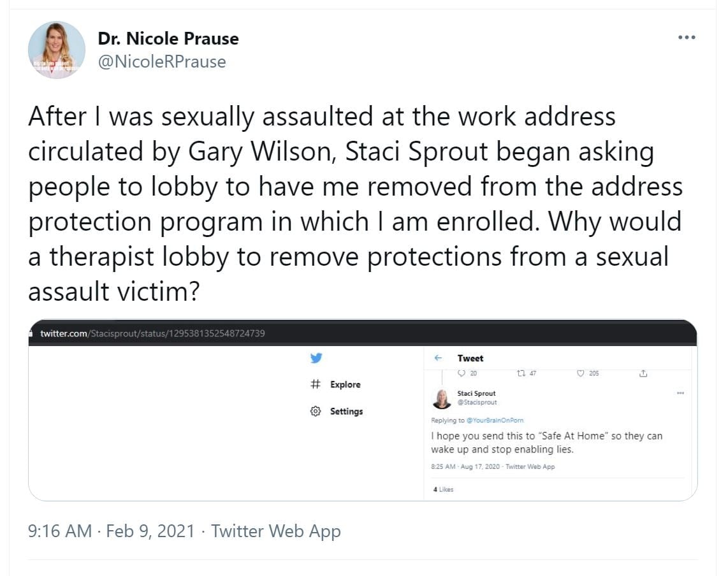The height and width of the screenshot is (576, 728).
Task: Open the three-dot menu on Staci Sprout's tweet
Action: [x=680, y=393]
